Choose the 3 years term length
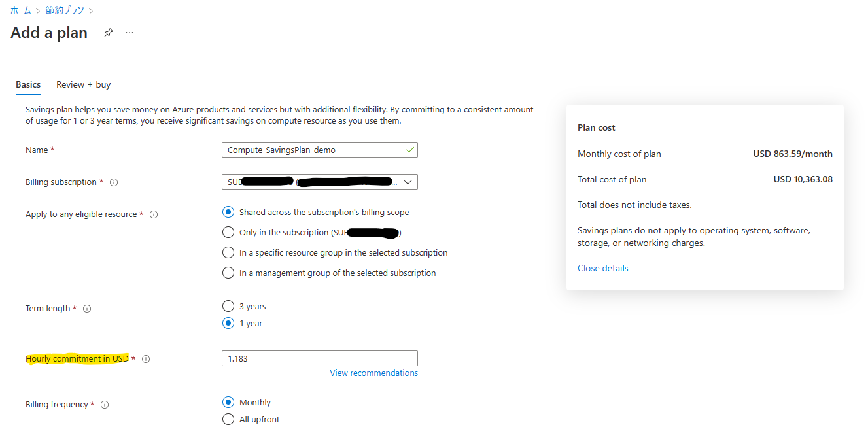 (228, 305)
